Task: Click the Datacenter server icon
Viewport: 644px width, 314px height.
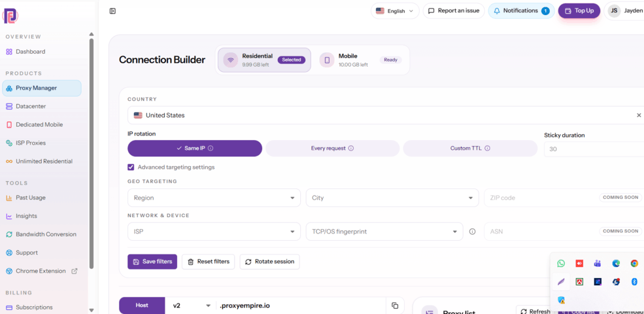Action: click(x=9, y=107)
